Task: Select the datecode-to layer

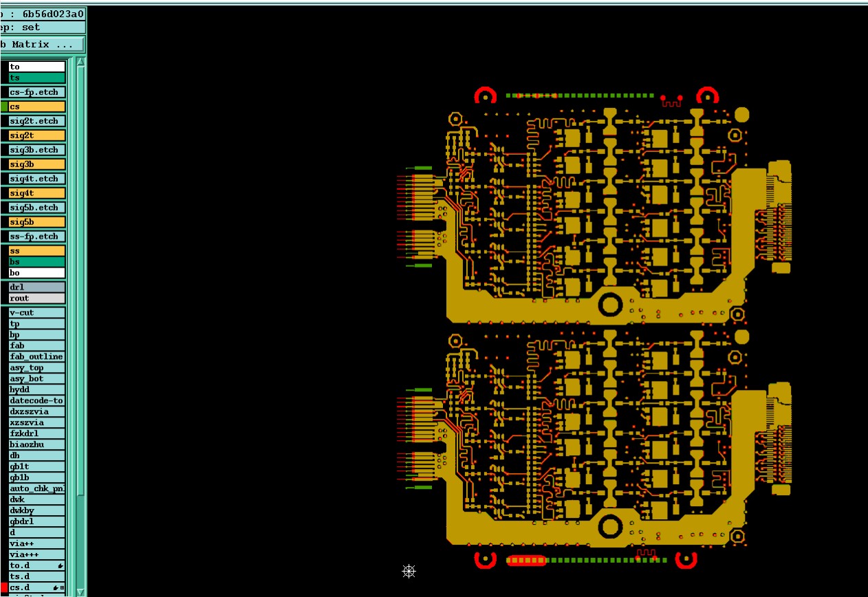Action: pos(37,401)
